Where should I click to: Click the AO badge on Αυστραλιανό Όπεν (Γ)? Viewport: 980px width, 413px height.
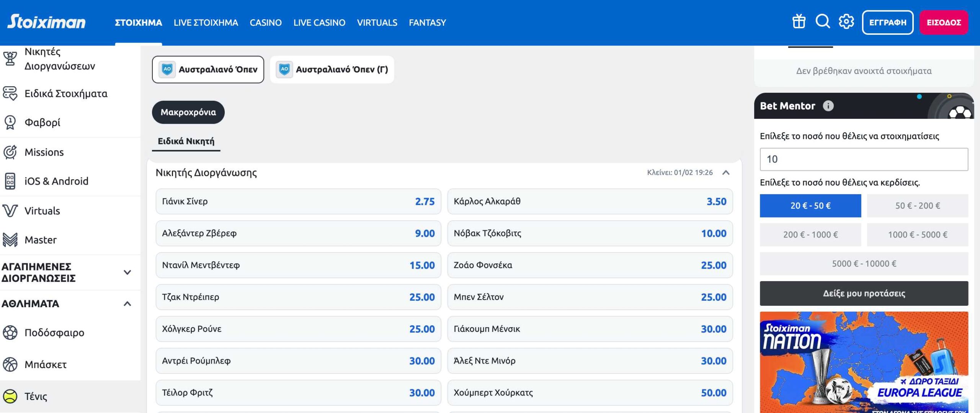tap(284, 69)
